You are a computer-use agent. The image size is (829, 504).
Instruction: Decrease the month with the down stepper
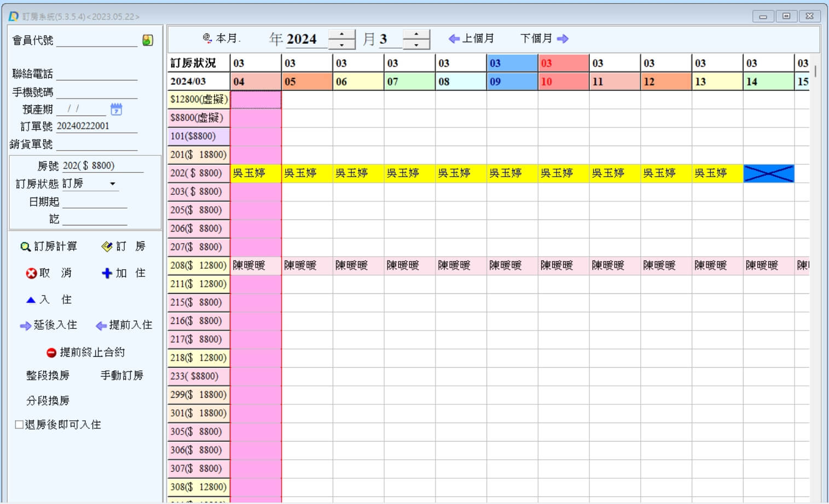coord(416,44)
